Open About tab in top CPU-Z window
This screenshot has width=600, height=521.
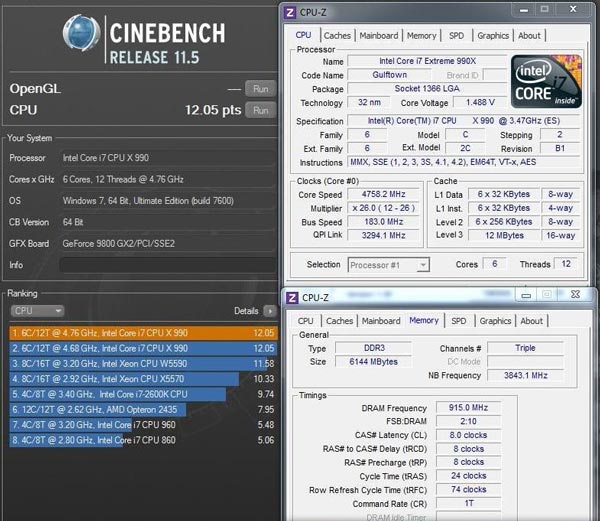[x=529, y=36]
